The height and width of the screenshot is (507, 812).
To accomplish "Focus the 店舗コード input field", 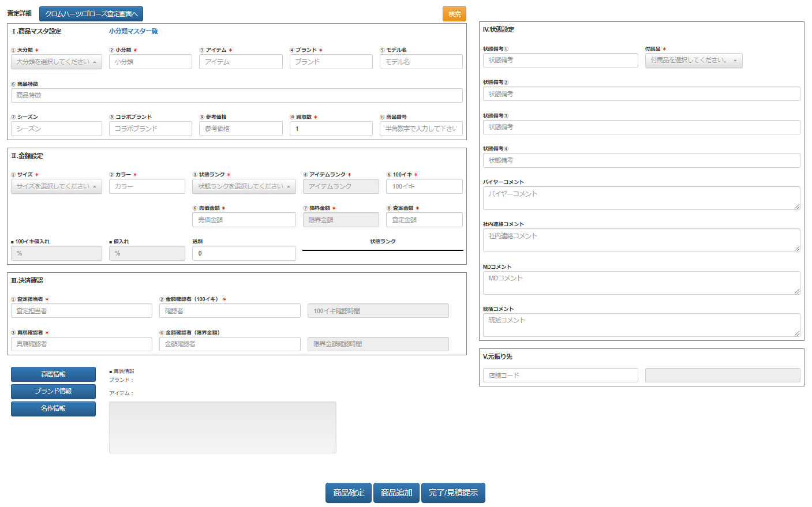I will [560, 375].
